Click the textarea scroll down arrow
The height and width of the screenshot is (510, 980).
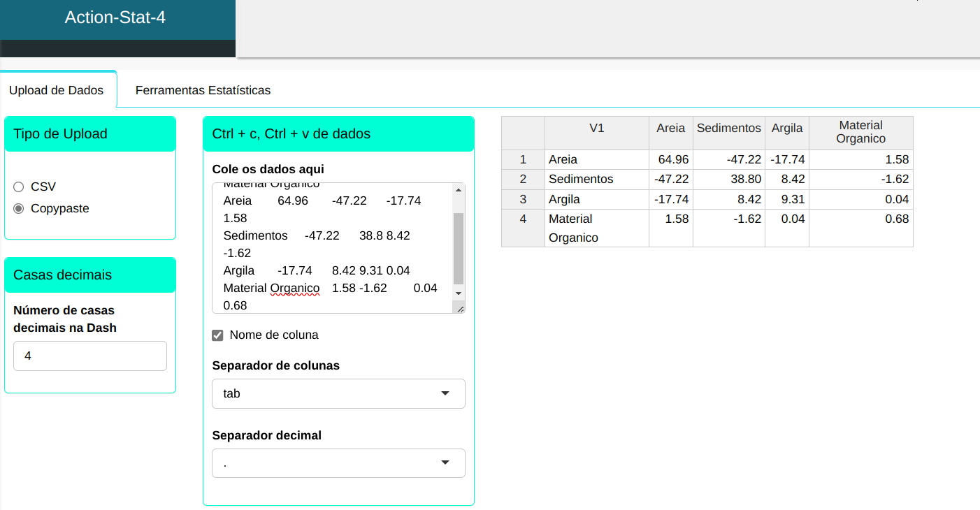459,293
